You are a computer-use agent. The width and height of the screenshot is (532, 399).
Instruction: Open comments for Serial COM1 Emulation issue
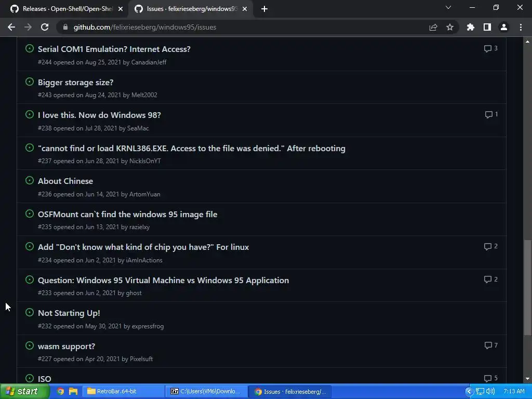490,48
